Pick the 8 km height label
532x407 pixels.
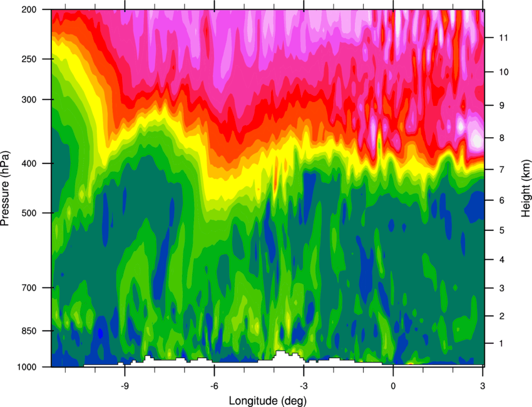[x=501, y=138]
